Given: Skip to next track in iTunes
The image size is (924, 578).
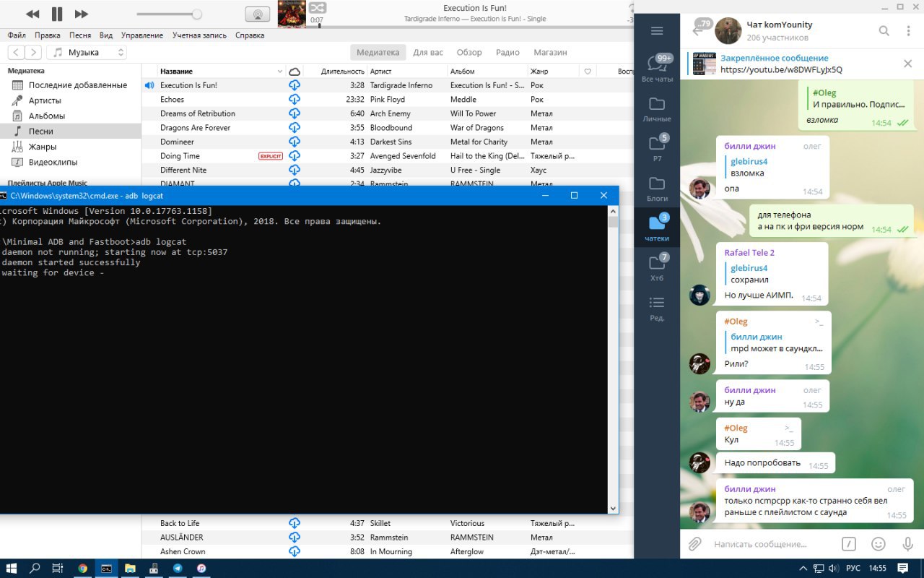Looking at the screenshot, I should click(x=82, y=14).
